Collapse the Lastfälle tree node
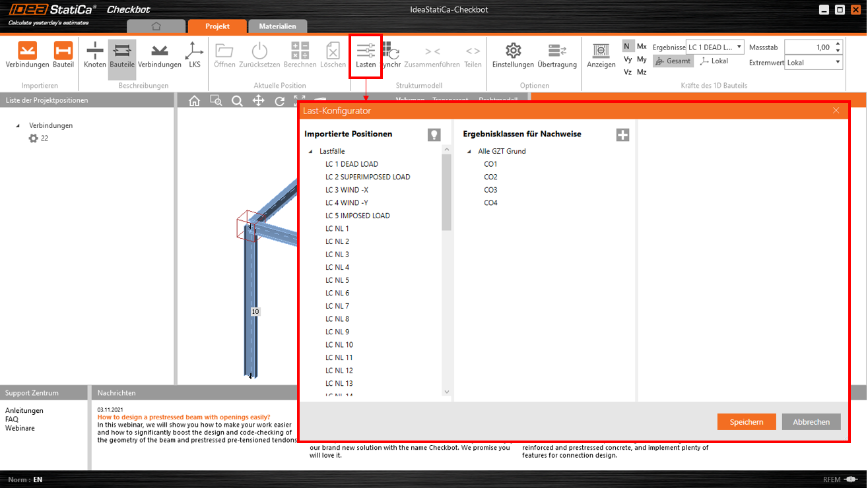Image resolution: width=868 pixels, height=488 pixels. point(311,152)
